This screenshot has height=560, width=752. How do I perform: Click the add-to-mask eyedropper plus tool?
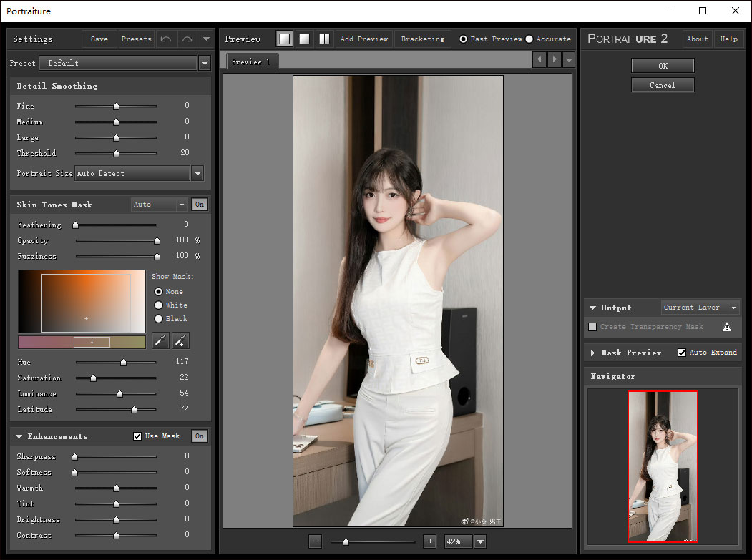tap(181, 341)
